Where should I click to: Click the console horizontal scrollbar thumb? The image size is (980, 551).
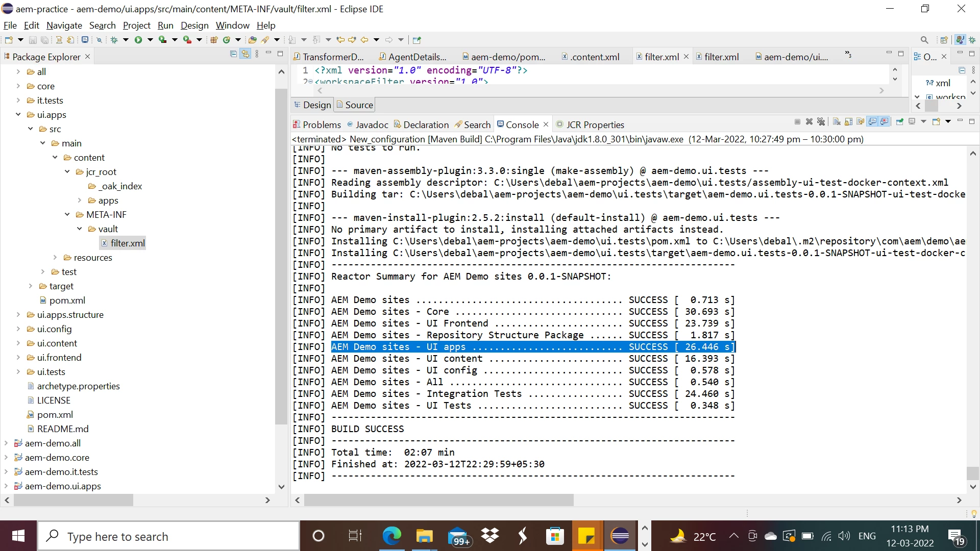[x=439, y=500]
